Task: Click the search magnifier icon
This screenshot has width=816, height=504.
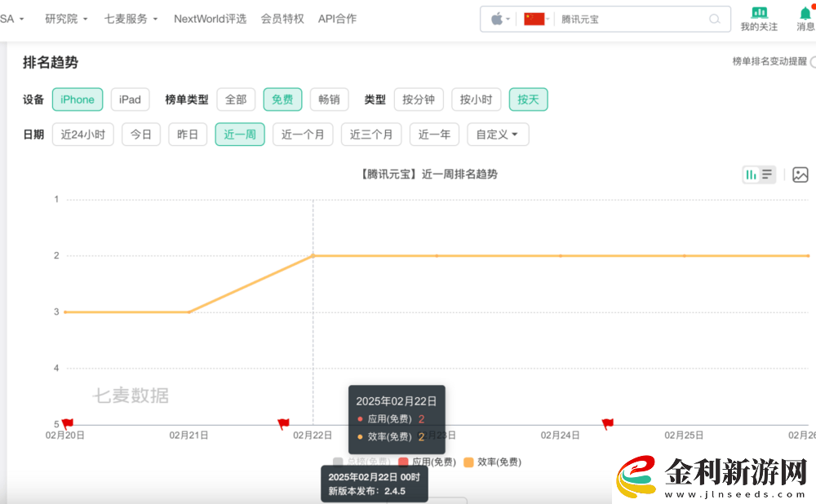Action: click(x=715, y=20)
